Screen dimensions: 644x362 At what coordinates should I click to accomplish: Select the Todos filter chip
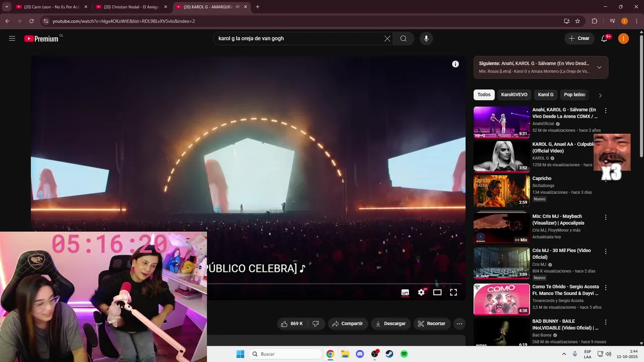484,95
